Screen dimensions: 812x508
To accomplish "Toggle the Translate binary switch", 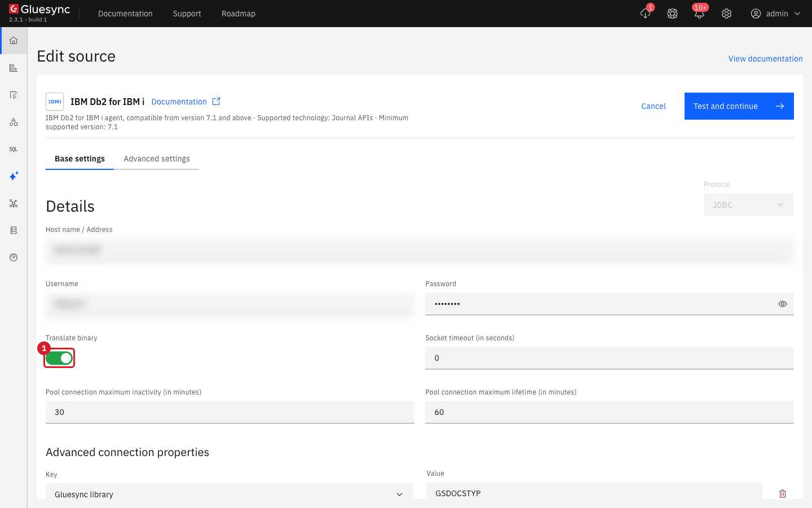I will coord(59,358).
